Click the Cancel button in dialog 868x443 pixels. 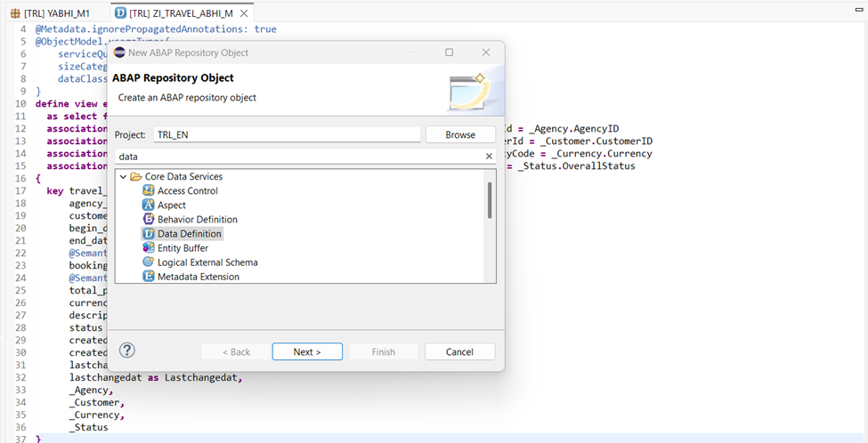[459, 351]
